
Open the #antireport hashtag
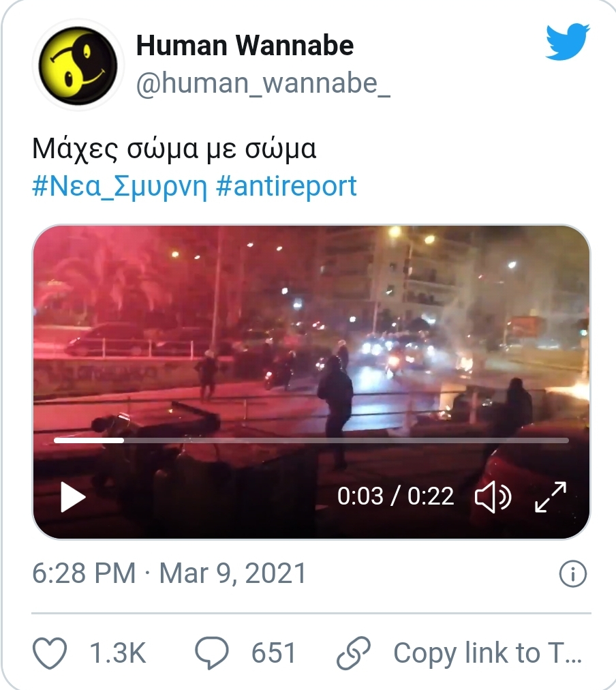pyautogui.click(x=286, y=185)
